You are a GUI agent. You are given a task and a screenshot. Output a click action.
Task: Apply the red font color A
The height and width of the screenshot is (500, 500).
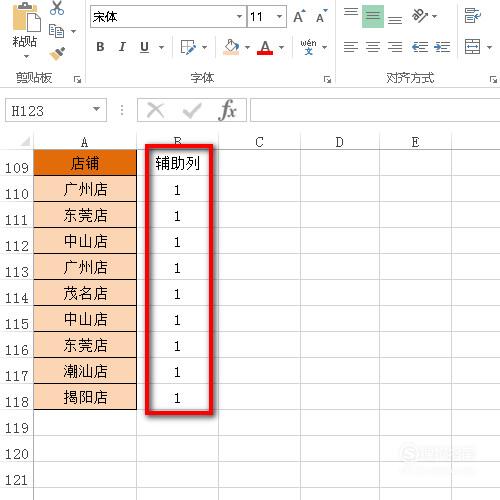click(265, 47)
